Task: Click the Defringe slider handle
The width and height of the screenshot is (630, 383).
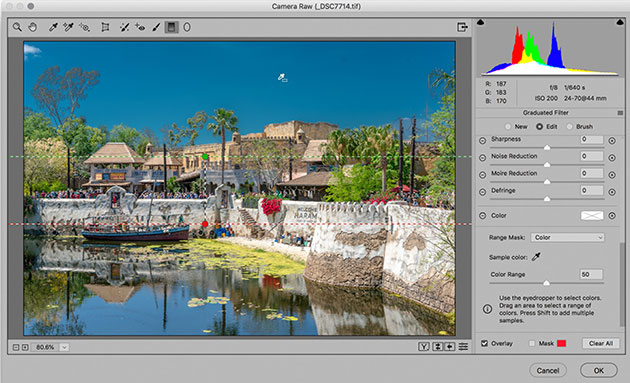Action: click(547, 199)
